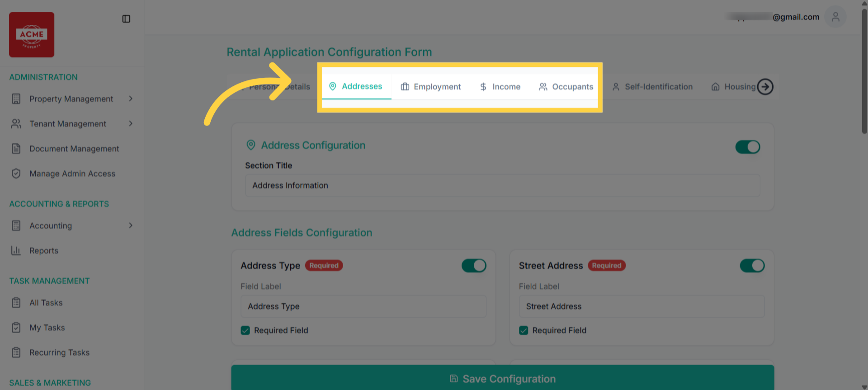Click the All Tasks clipboard icon
Viewport: 868px width, 390px height.
pyautogui.click(x=16, y=303)
